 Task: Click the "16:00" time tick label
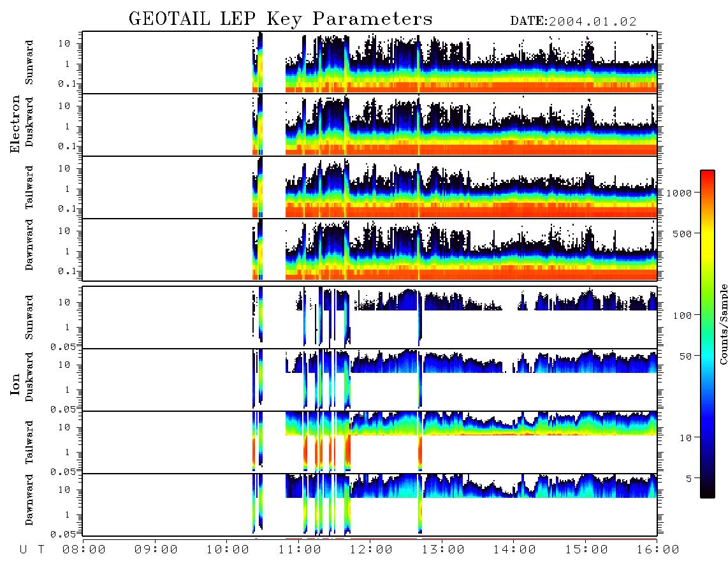coord(658,550)
